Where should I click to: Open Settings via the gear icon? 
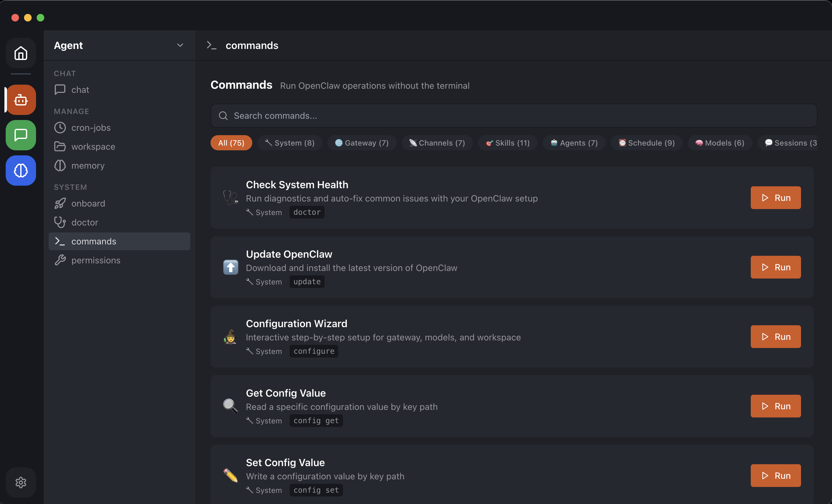coord(21,482)
